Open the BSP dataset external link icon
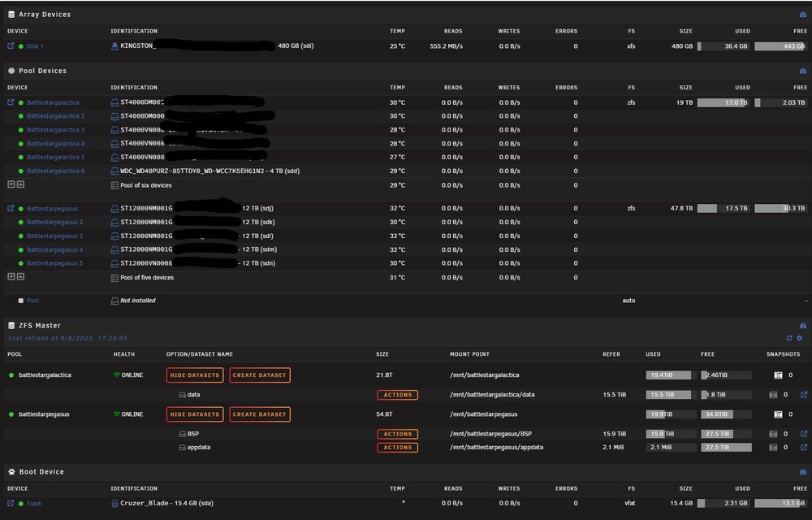 click(804, 434)
